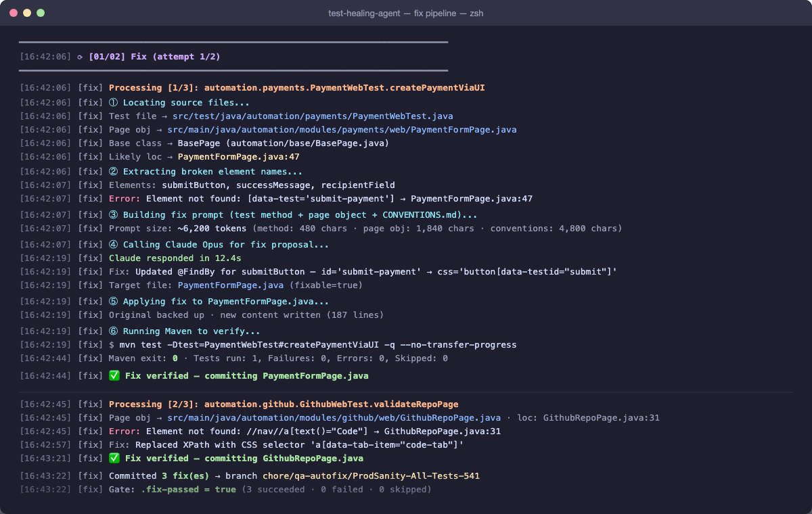Click the circled 3 before 'Building fix prompt'
The height and width of the screenshot is (514, 812).
(113, 215)
